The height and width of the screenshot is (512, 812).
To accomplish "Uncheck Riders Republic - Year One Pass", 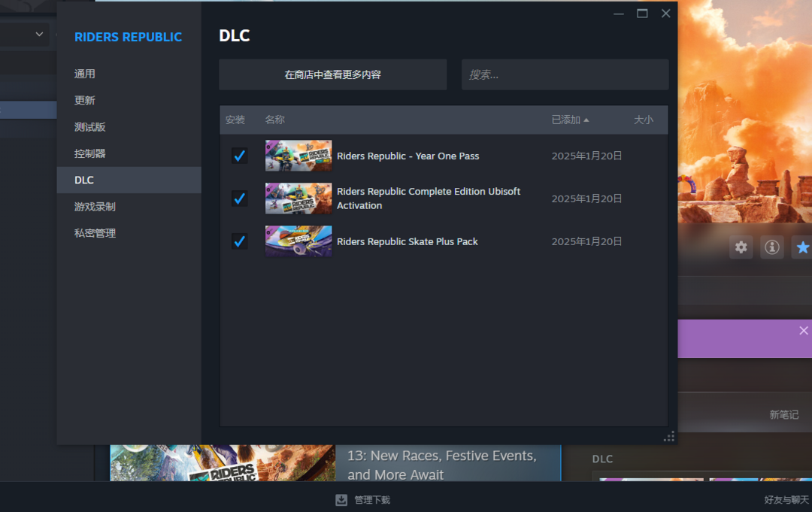I will (240, 156).
